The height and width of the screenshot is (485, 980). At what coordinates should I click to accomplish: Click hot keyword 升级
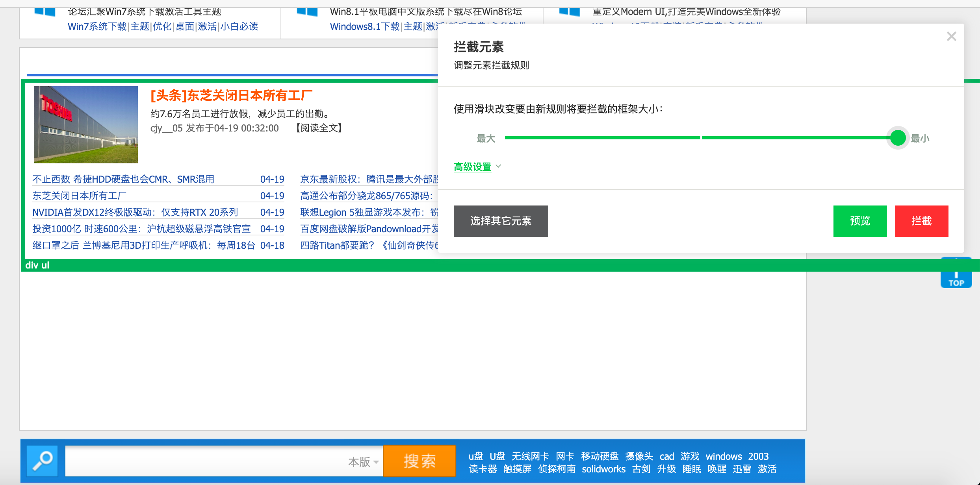click(x=666, y=469)
